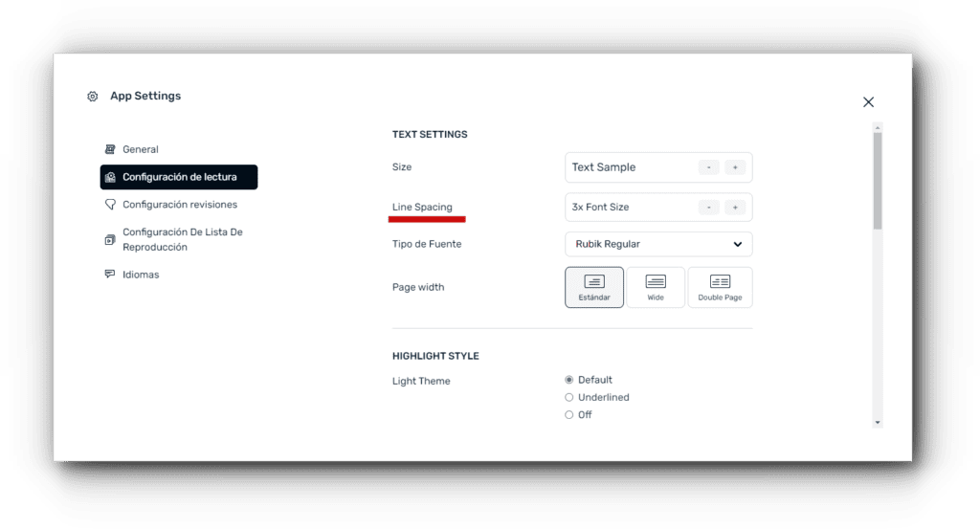Screen dimensions: 980x529
Task: Close the App Settings dialog
Action: pos(868,102)
